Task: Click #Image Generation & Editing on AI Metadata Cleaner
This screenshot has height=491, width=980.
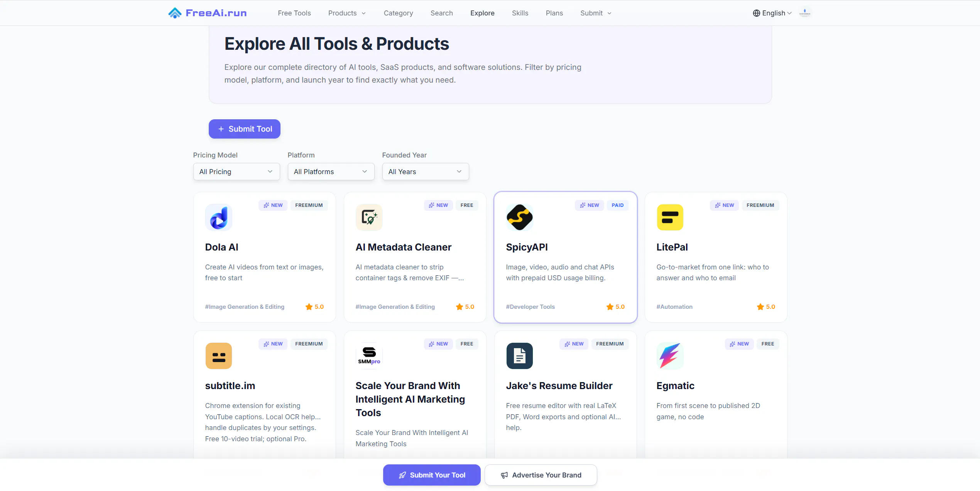Action: pos(395,307)
